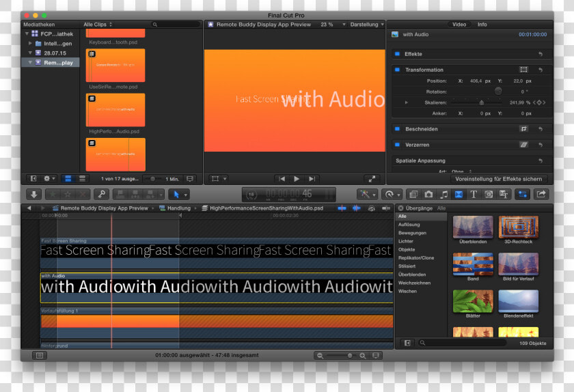Click the Beschneiden crop tool icon
Image resolution: width=574 pixels, height=392 pixels.
[x=524, y=129]
